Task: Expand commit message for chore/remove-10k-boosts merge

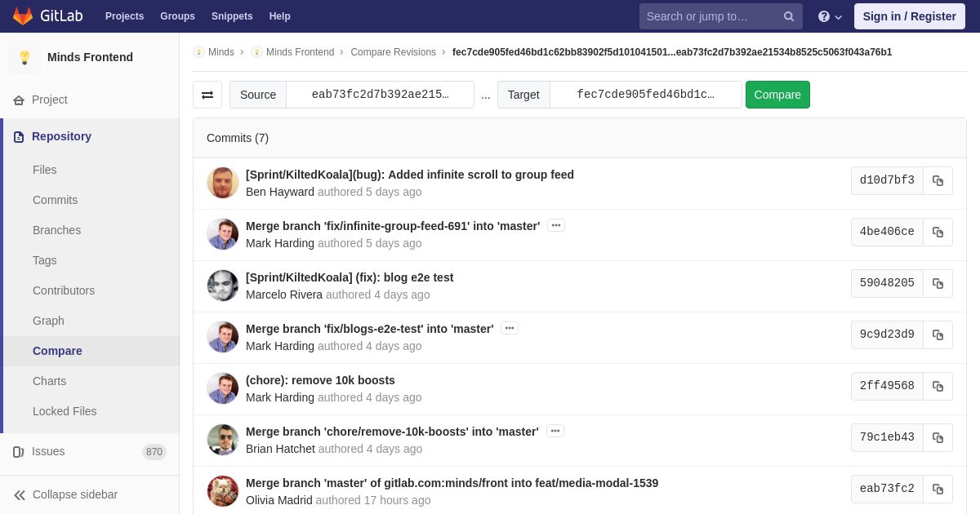Action: point(555,431)
